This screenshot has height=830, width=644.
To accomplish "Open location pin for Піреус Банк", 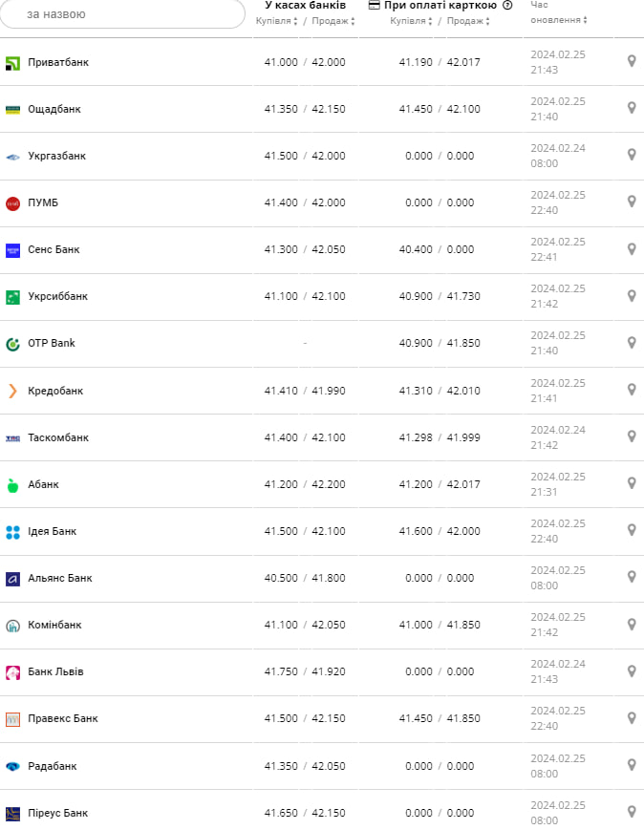I will coord(632,812).
